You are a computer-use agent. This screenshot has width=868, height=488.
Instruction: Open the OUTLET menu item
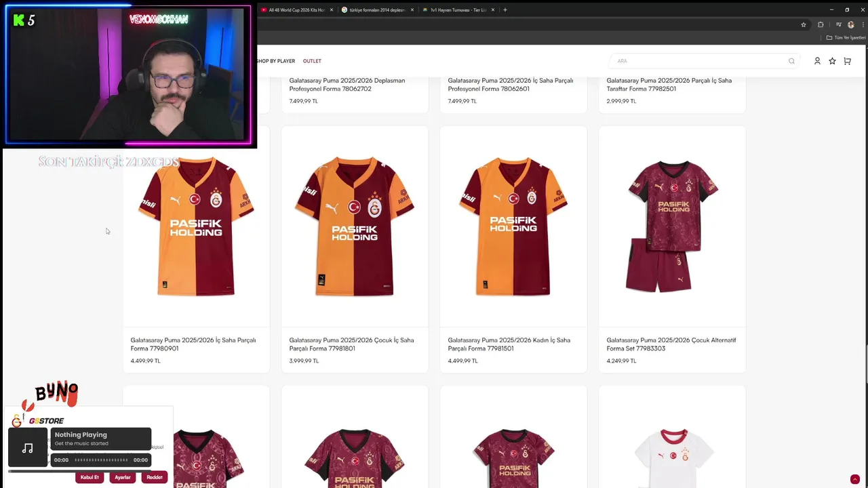pyautogui.click(x=312, y=61)
